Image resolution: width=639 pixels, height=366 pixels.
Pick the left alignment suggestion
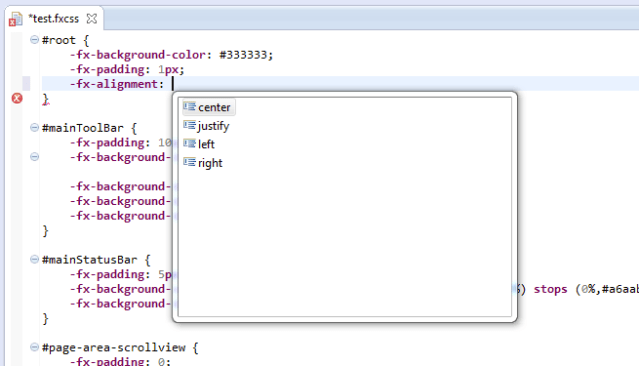coord(206,144)
